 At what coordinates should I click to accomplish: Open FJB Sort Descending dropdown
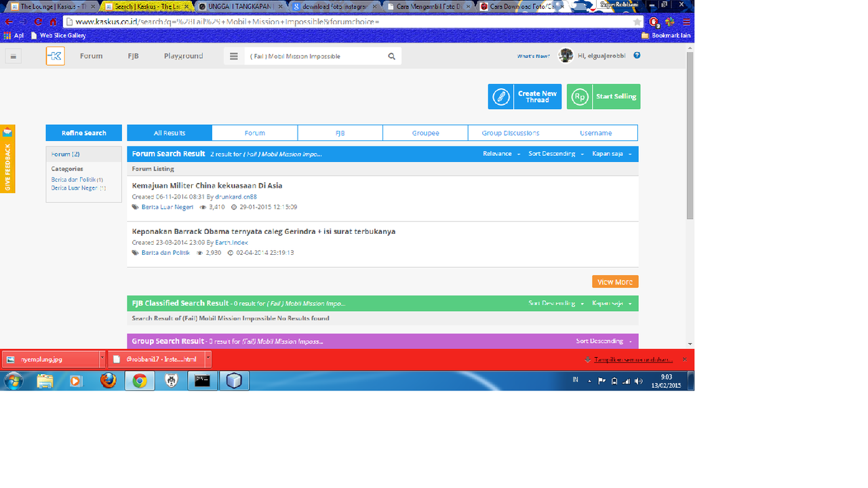[x=556, y=303]
